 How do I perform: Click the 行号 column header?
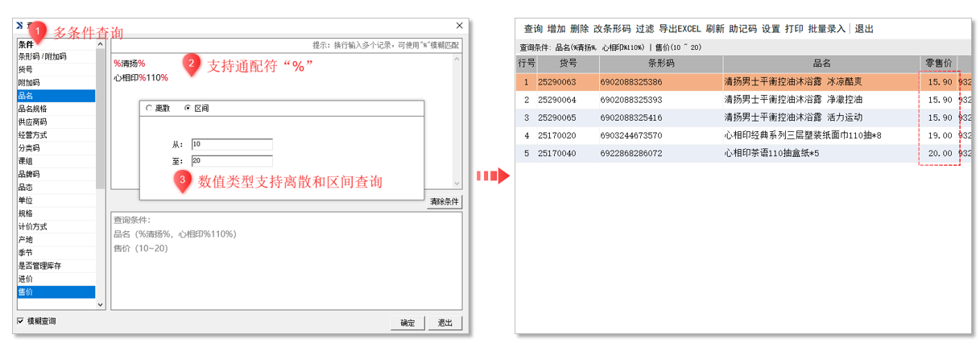(527, 63)
